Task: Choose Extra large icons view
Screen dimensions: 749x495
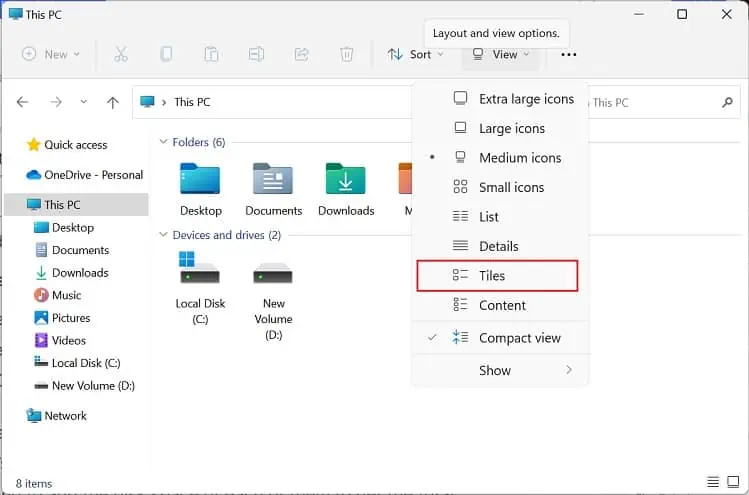Action: click(x=500, y=99)
